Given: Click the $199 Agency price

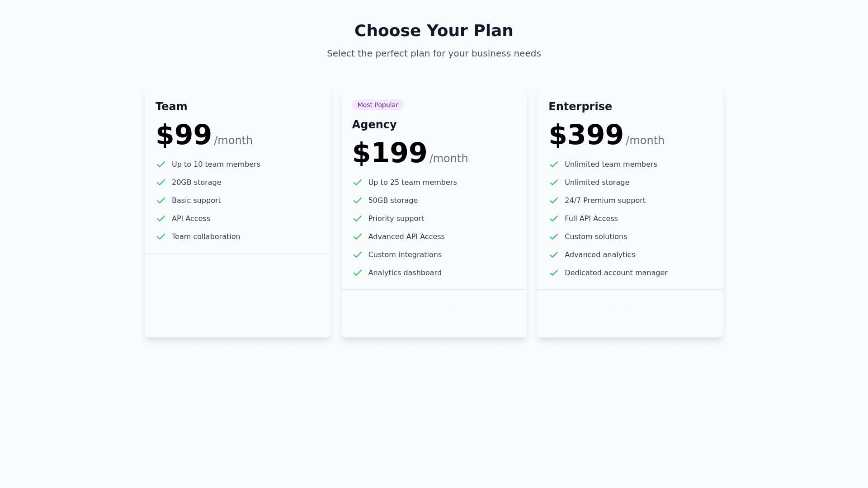Looking at the screenshot, I should coord(390,153).
